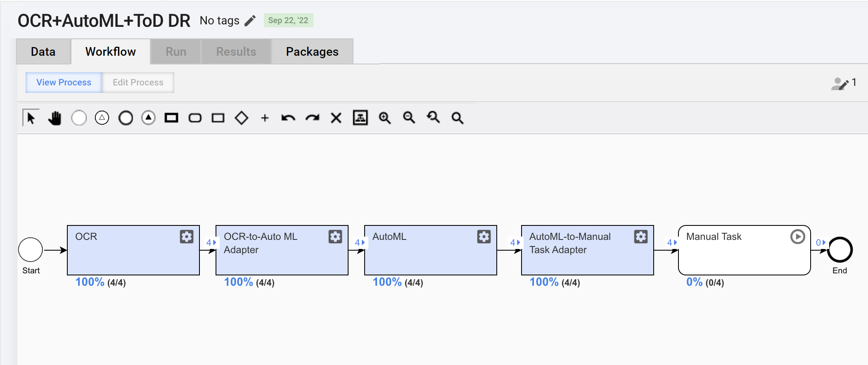Pick the diamond gateway tool

[x=242, y=118]
